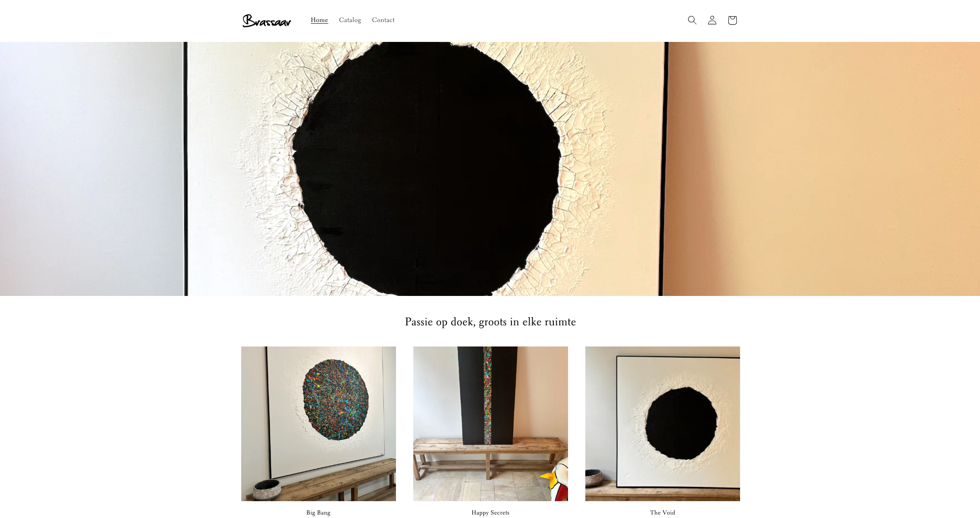Screen dimensions: 980x518
Task: Click the colorful vertical stripe in Happy Secrets image
Action: [487, 395]
